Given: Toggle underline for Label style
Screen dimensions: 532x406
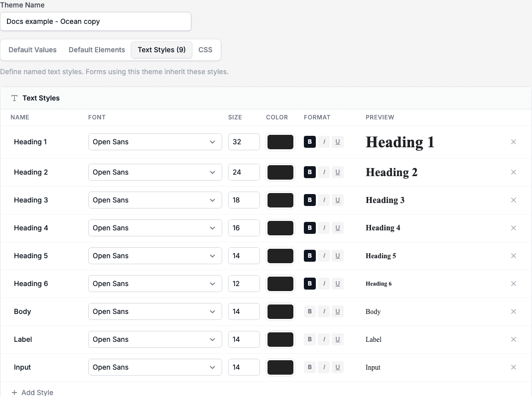Looking at the screenshot, I should (338, 339).
